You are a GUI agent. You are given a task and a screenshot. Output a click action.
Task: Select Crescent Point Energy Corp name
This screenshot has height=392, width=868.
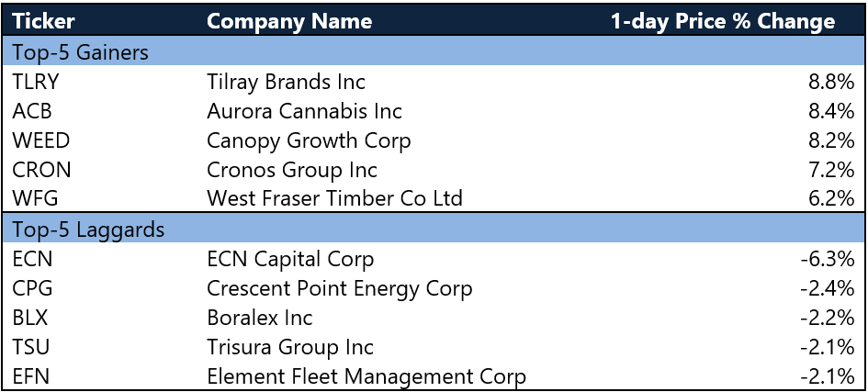tap(339, 288)
